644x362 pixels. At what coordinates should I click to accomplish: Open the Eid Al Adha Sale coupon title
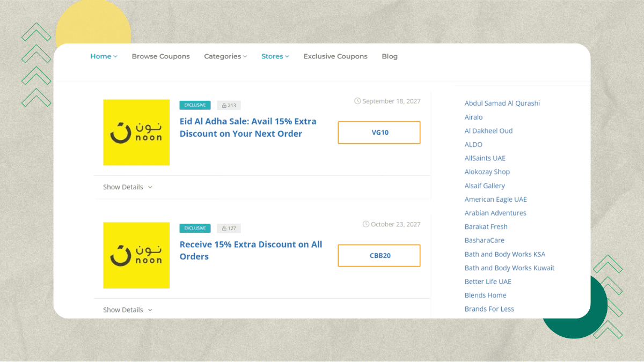pyautogui.click(x=248, y=128)
